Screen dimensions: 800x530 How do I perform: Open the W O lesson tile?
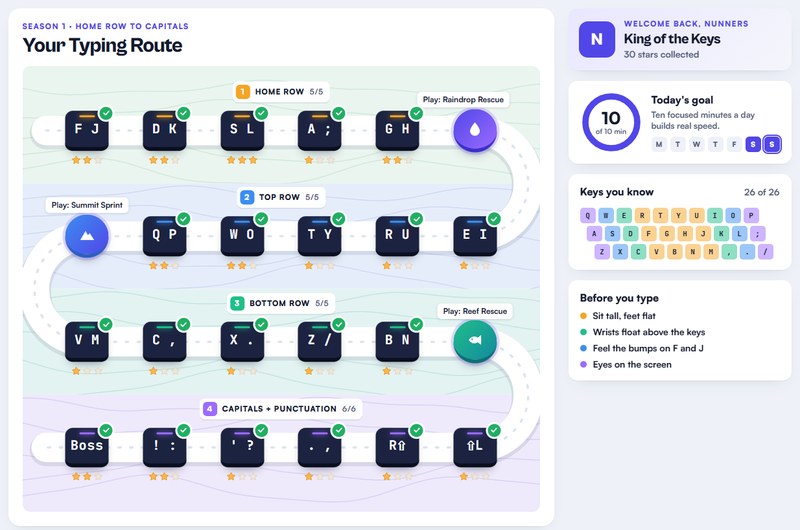click(x=242, y=236)
